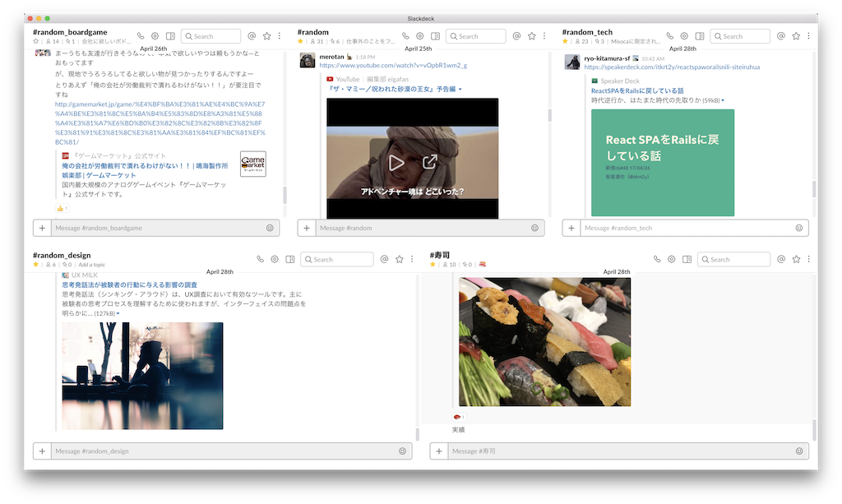The image size is (842, 504).
Task: Open #random_tech channel settings gear
Action: (683, 36)
